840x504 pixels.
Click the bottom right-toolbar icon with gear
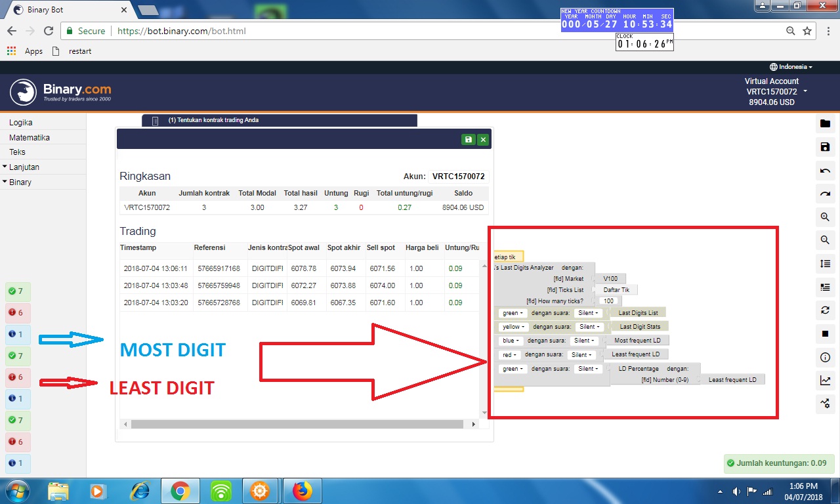pyautogui.click(x=826, y=404)
